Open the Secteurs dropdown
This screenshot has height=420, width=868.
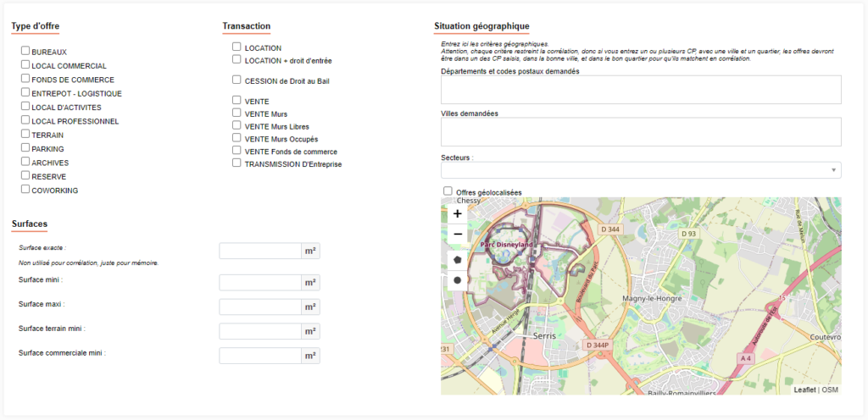[x=641, y=170]
